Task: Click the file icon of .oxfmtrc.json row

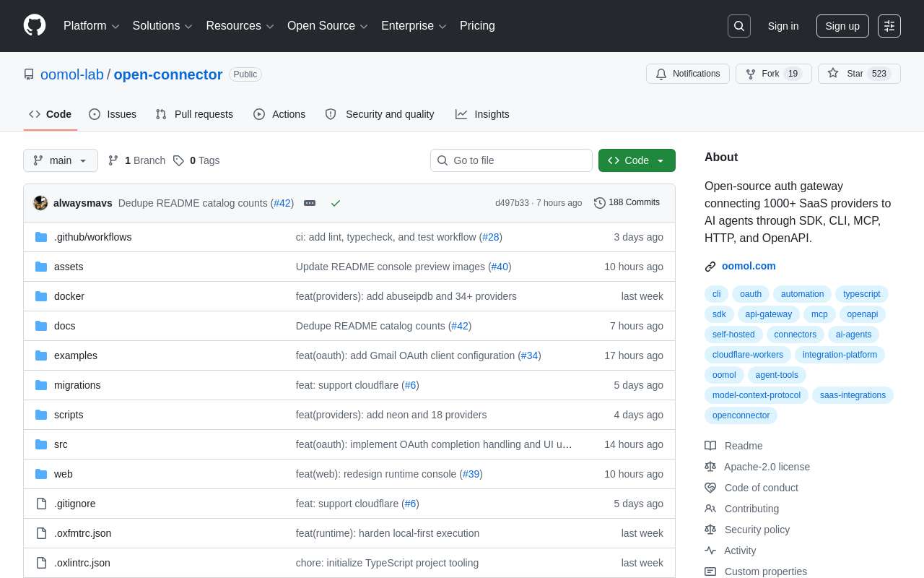Action: (41, 533)
